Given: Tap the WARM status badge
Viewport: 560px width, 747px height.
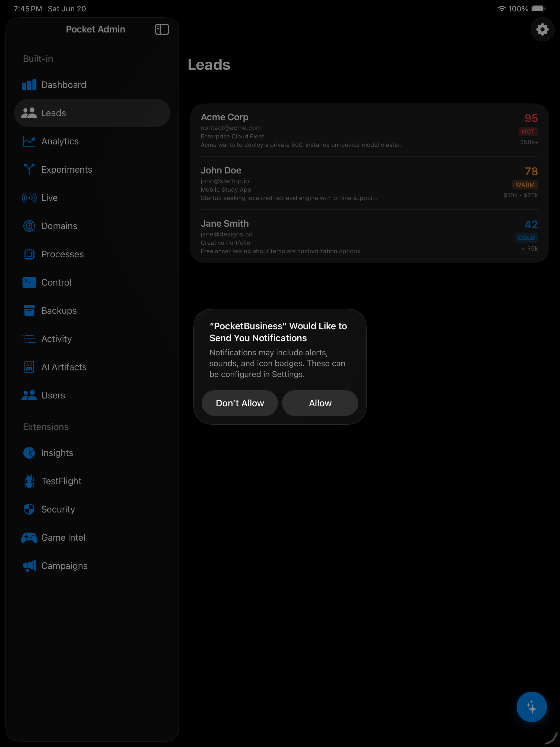Looking at the screenshot, I should point(525,185).
